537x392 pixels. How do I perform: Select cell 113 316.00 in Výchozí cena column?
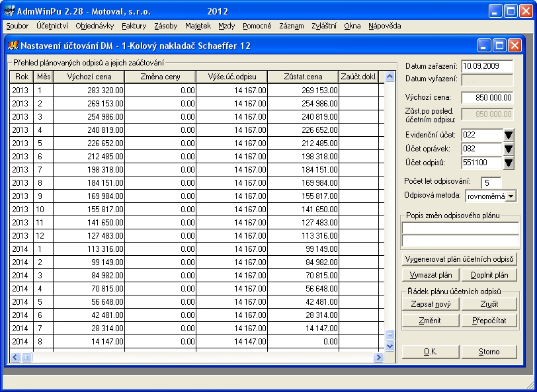click(x=89, y=249)
